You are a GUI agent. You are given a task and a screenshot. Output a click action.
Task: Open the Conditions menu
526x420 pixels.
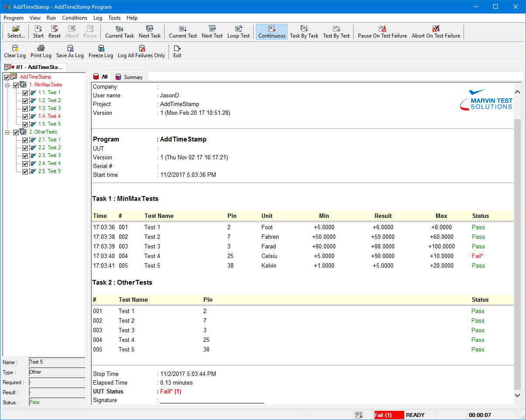point(75,18)
